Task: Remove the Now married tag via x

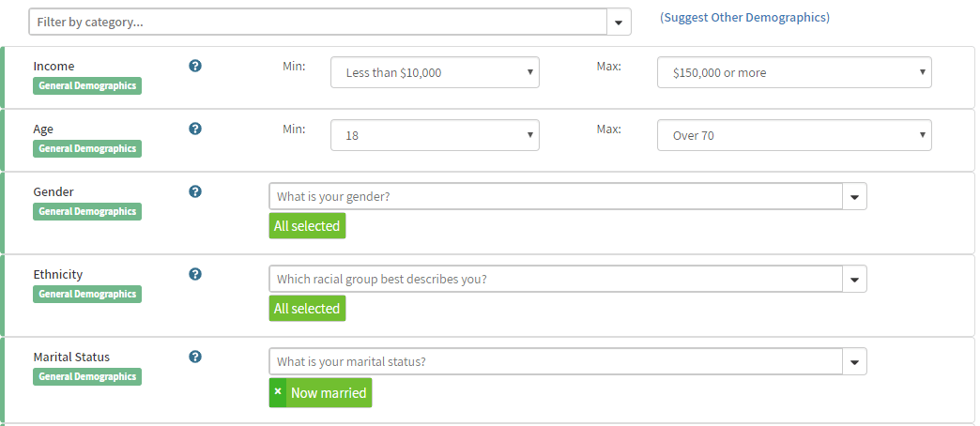Action: pyautogui.click(x=278, y=392)
